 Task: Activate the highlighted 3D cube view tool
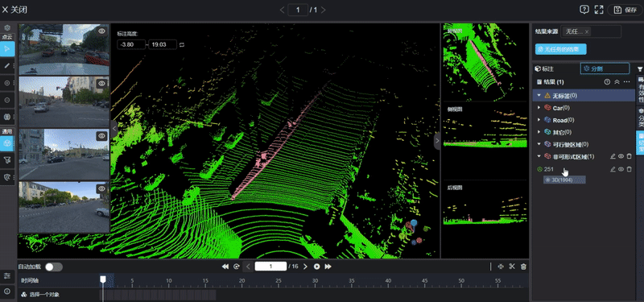pyautogui.click(x=7, y=143)
